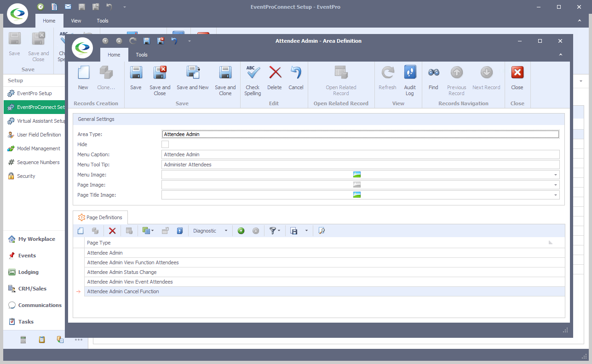
Task: Click quick-access undo arrow in Area Definition title bar
Action: (x=174, y=41)
